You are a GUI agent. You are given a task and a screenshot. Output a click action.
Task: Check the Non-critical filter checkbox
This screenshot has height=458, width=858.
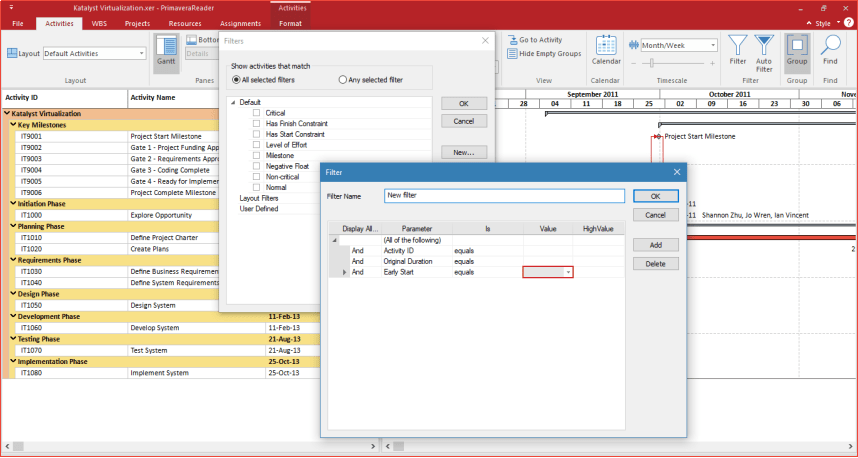pos(256,177)
